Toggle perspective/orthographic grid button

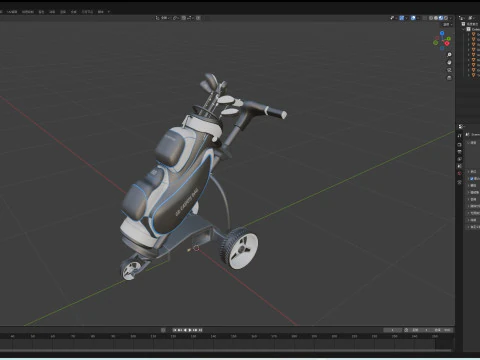click(449, 78)
